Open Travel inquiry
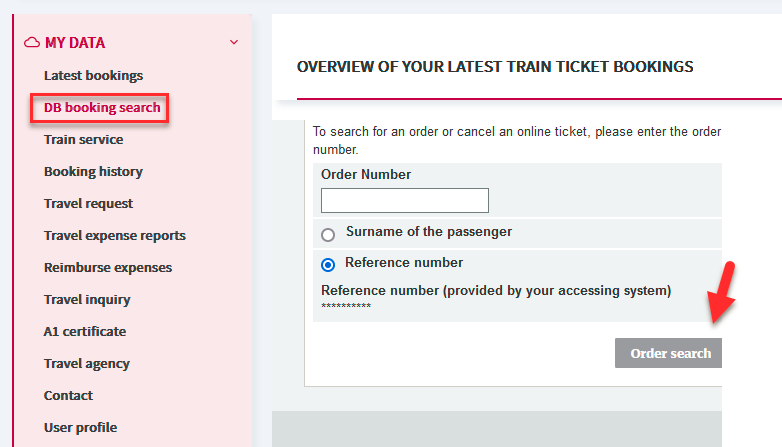782x447 pixels. click(x=87, y=299)
